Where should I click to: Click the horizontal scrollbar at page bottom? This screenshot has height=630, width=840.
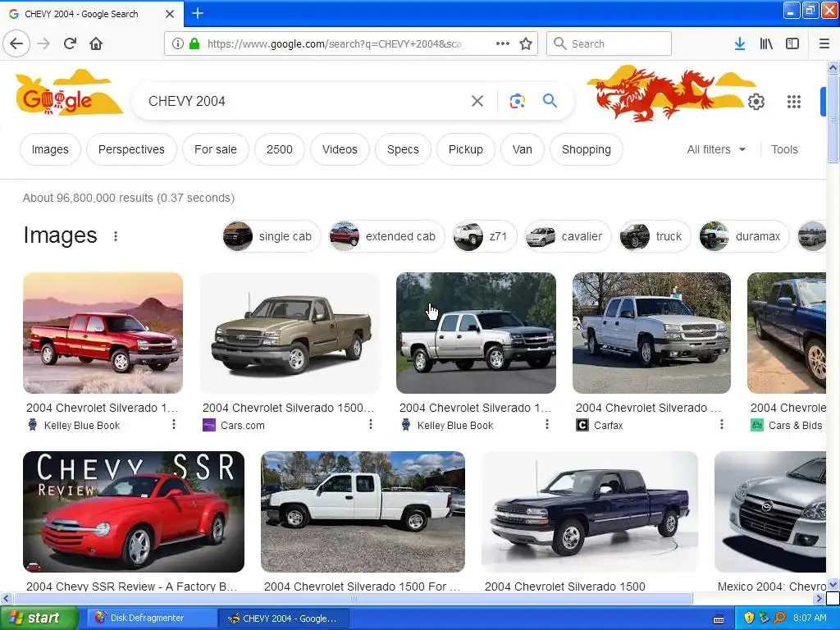(x=353, y=598)
